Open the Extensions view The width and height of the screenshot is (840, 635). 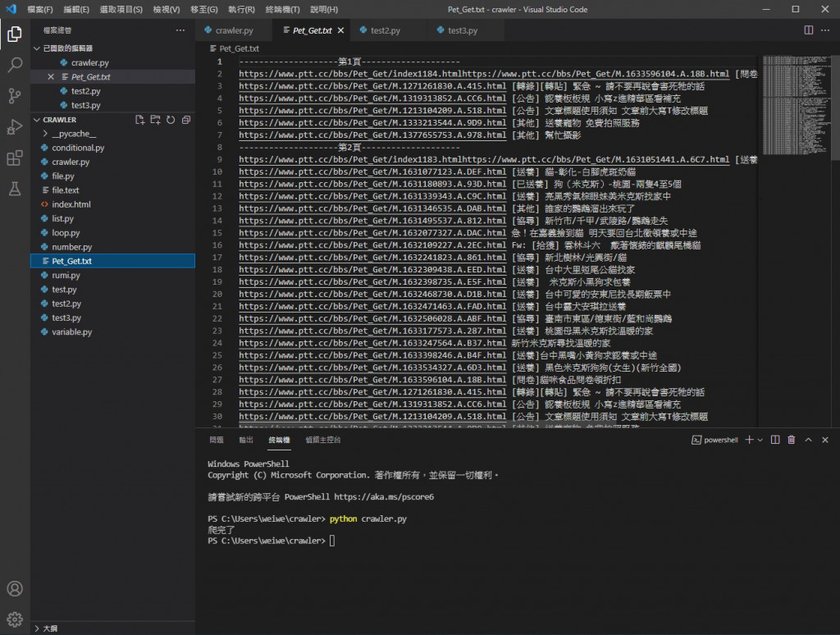pos(15,158)
